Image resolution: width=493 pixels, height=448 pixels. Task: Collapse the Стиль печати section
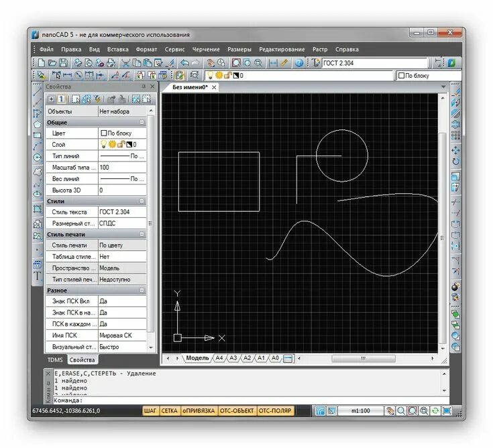[142, 234]
